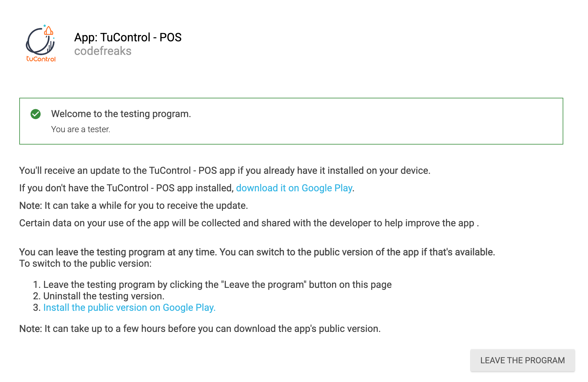Open the download it on Google Play link
588x382 pixels.
294,188
